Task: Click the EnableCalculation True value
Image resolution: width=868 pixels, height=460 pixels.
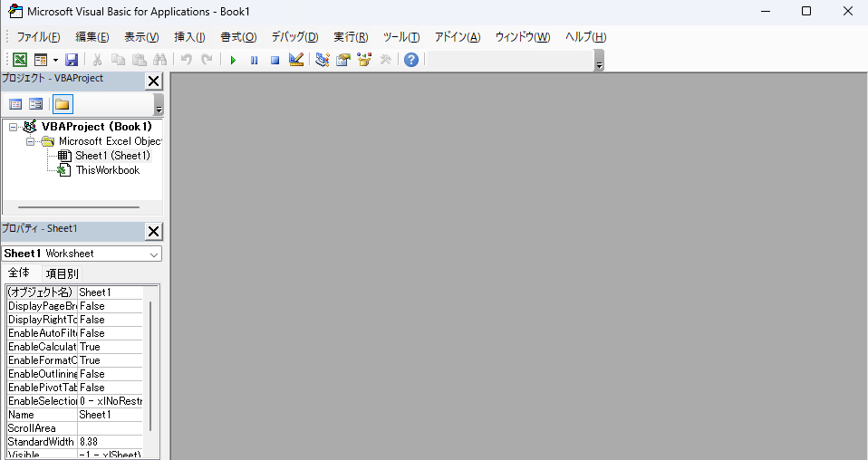Action: tap(111, 347)
